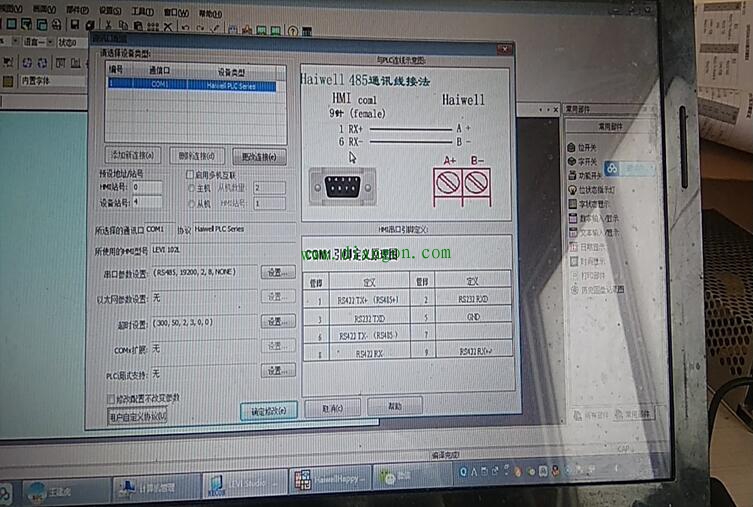Click the 用户自定义协议 button
753x507 pixels.
point(137,416)
